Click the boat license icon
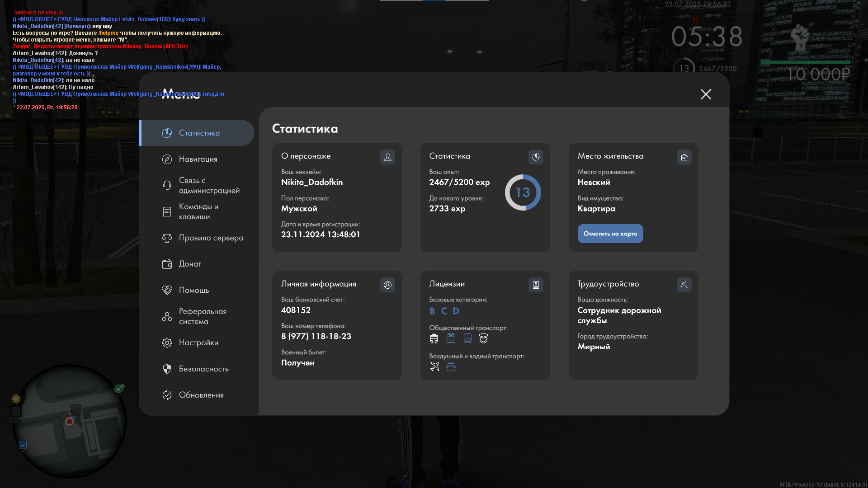 pos(451,366)
